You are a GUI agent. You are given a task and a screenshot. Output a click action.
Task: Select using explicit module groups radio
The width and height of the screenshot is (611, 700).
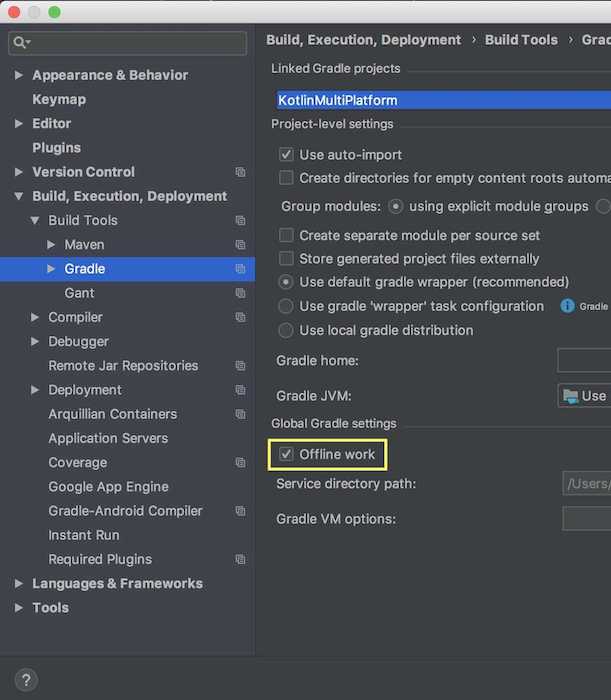point(395,206)
